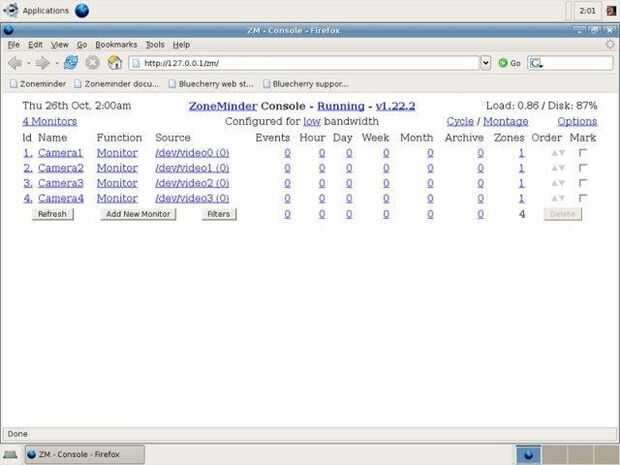
Task: Open the Cycle view link
Action: click(x=460, y=121)
